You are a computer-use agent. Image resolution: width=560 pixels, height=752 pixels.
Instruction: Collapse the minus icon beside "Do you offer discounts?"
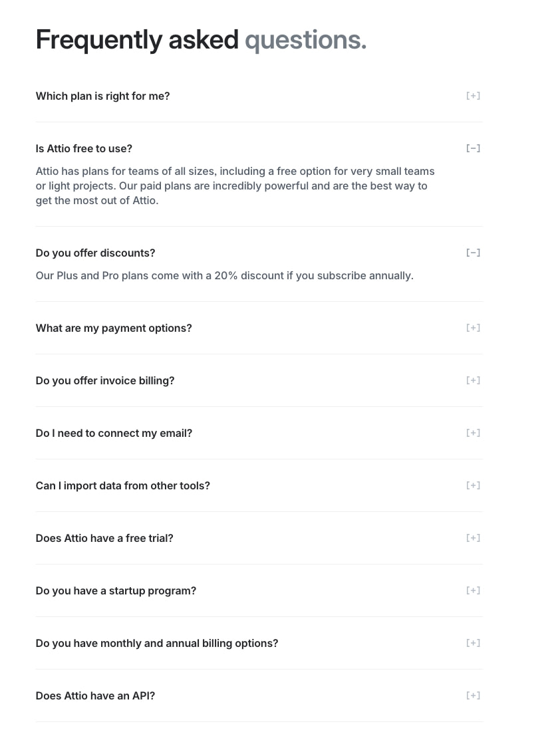click(473, 253)
